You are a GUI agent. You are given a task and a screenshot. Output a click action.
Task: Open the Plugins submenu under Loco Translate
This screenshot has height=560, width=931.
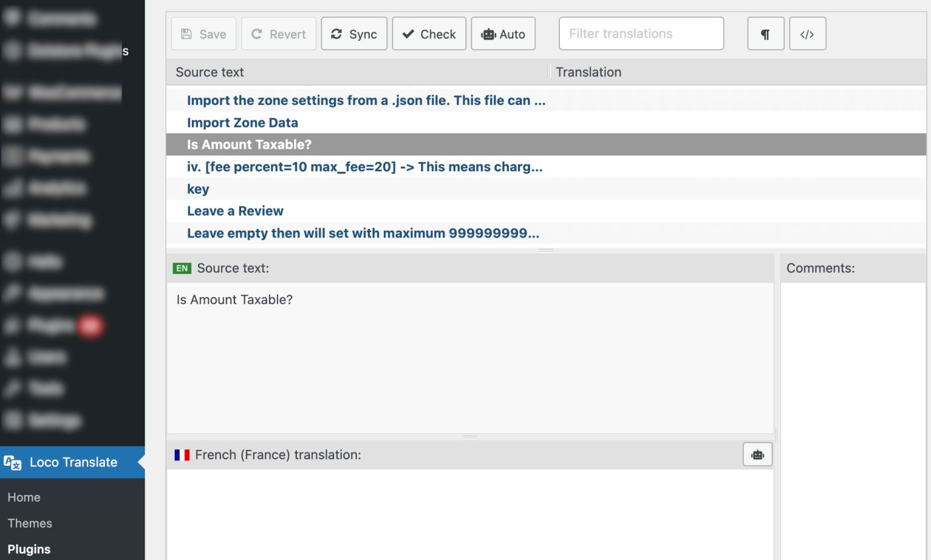[29, 549]
